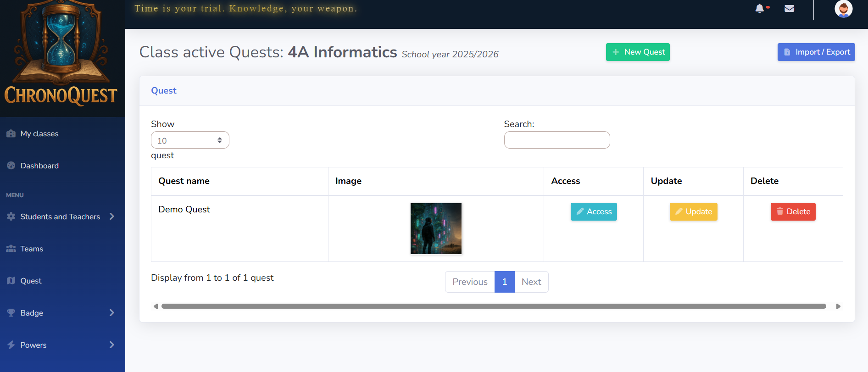This screenshot has width=868, height=372.
Task: Access the Demo Quest
Action: [x=594, y=211]
